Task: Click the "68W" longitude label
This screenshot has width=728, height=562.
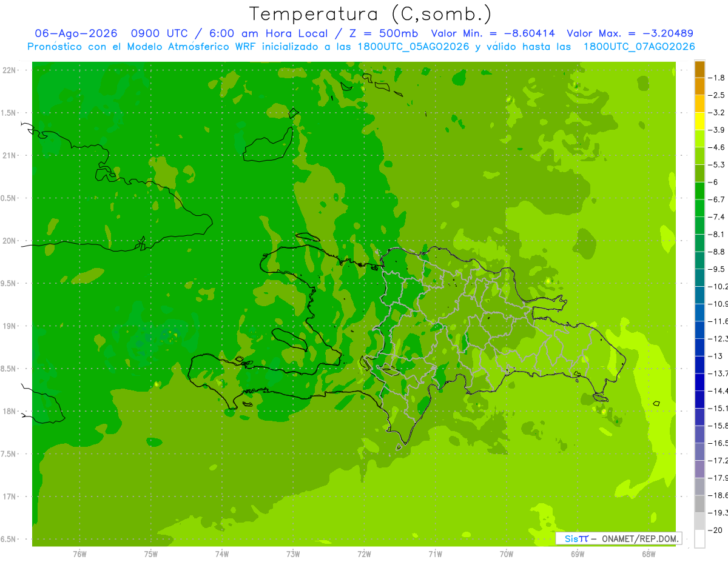Action: tap(649, 554)
